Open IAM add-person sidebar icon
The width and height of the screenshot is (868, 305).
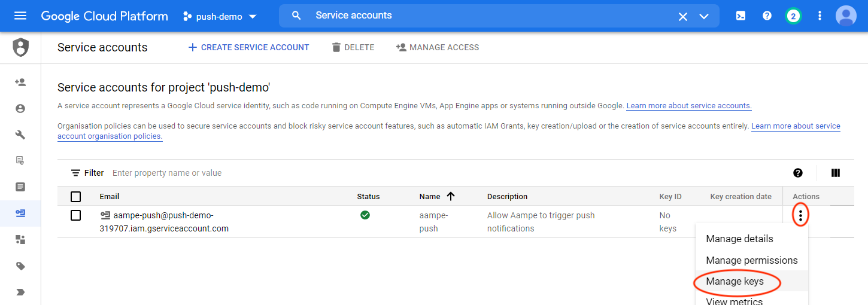point(20,83)
